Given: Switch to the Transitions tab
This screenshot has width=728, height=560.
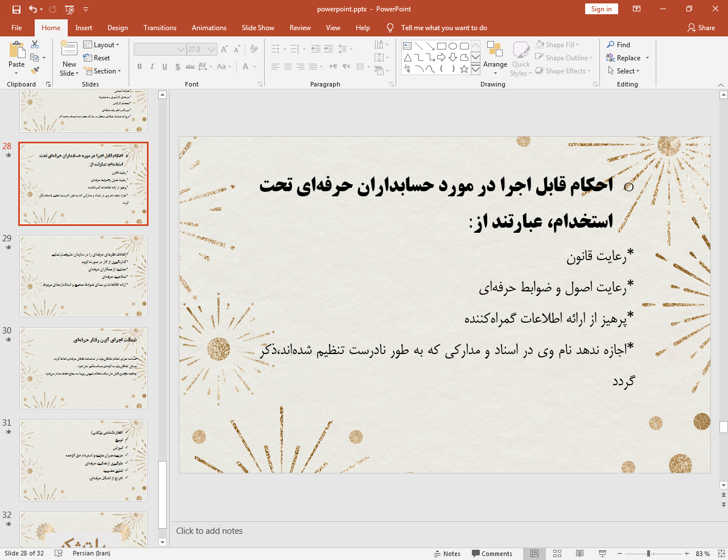Looking at the screenshot, I should click(x=160, y=28).
